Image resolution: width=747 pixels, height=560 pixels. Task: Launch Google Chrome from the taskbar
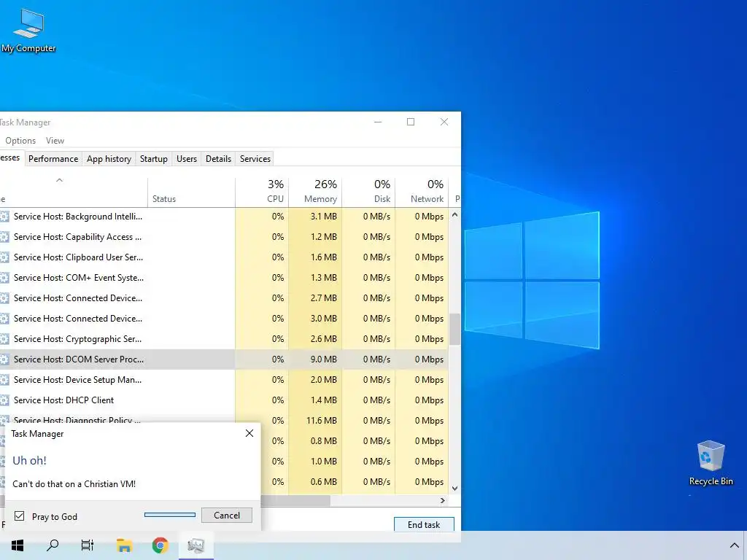[x=160, y=545]
